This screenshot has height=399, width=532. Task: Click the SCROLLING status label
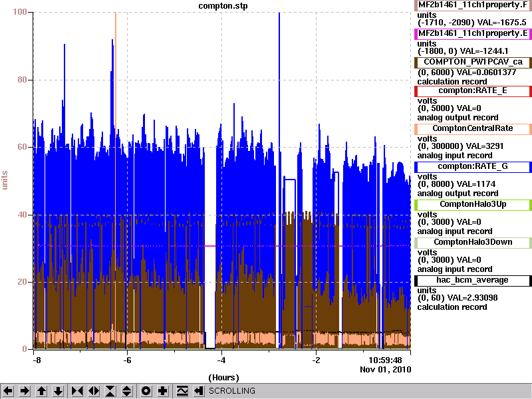pyautogui.click(x=231, y=391)
